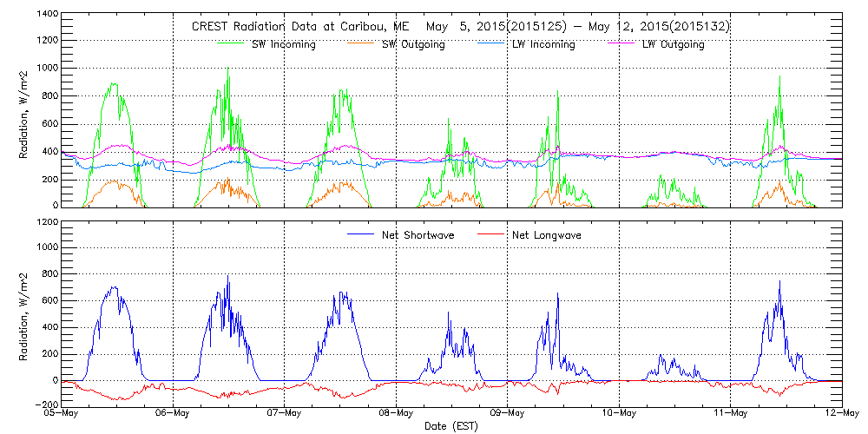Click the bottom chart's 'Radiation, W/m^2' axis title
868x434 pixels.
(x=23, y=312)
